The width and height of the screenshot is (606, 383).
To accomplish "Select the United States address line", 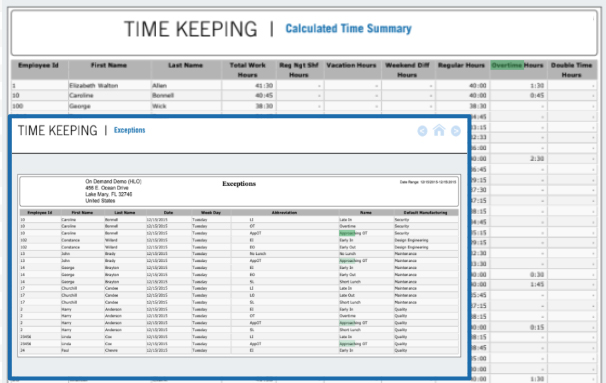I will coord(100,201).
